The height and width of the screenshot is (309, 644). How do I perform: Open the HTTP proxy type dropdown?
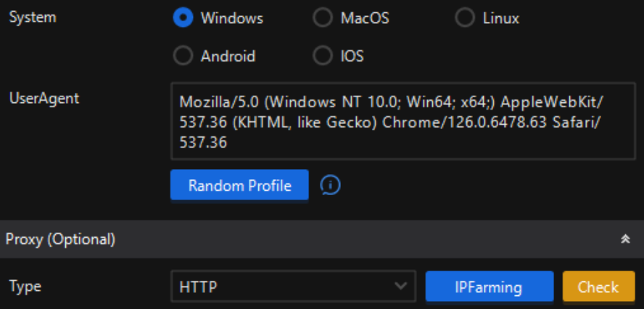[x=293, y=286]
